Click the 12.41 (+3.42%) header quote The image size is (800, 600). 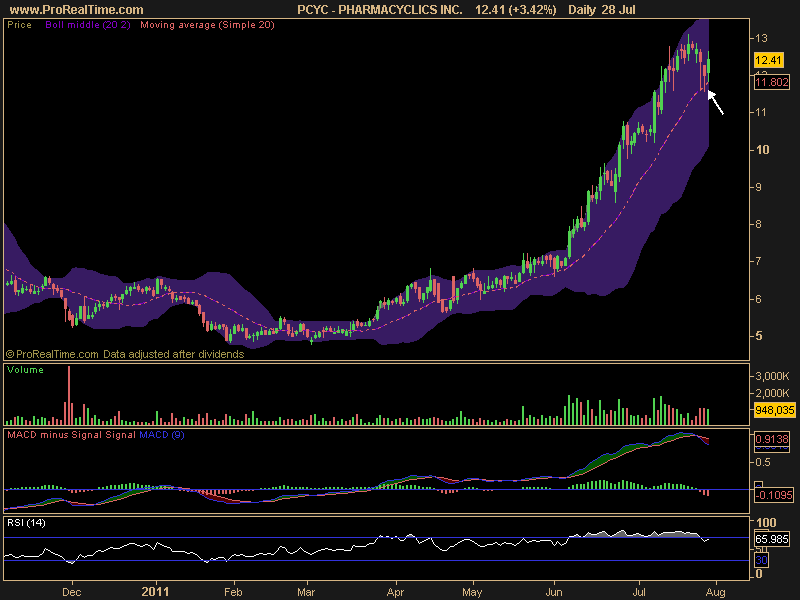pos(515,10)
